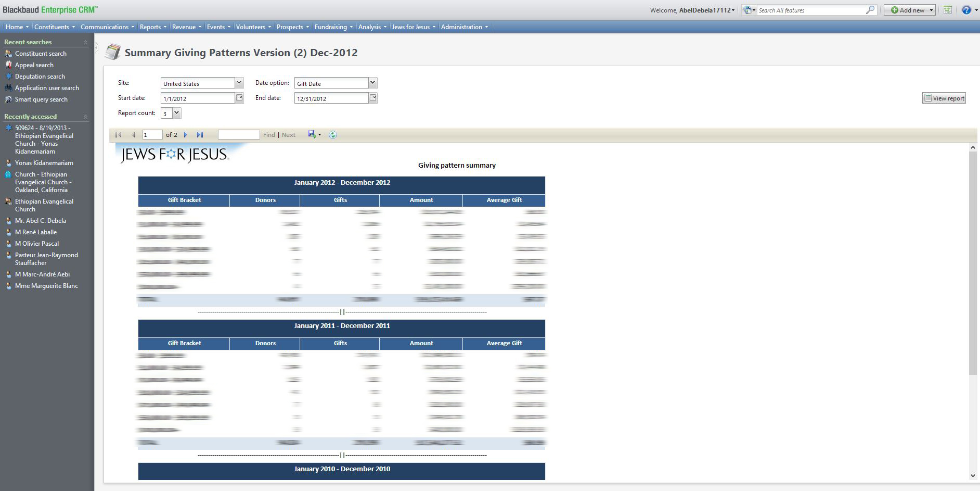The width and height of the screenshot is (980, 491).
Task: Open the Home menu
Action: [x=17, y=27]
